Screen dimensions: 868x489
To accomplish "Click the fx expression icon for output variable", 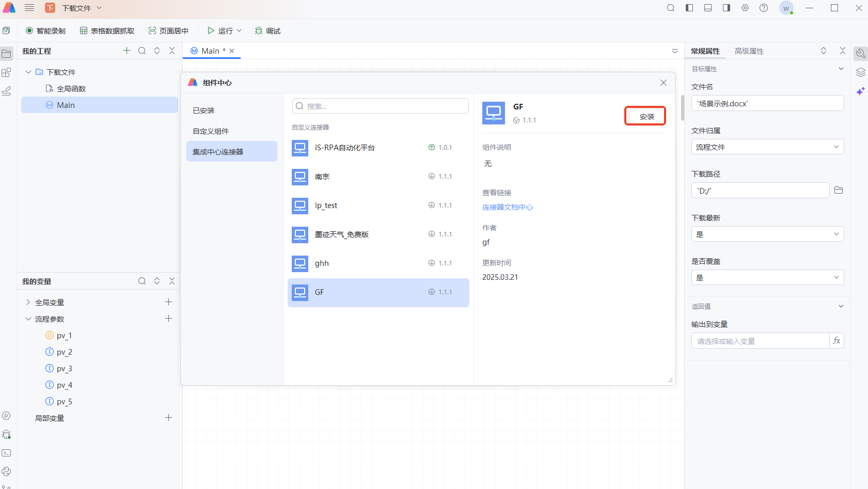I will (x=837, y=341).
